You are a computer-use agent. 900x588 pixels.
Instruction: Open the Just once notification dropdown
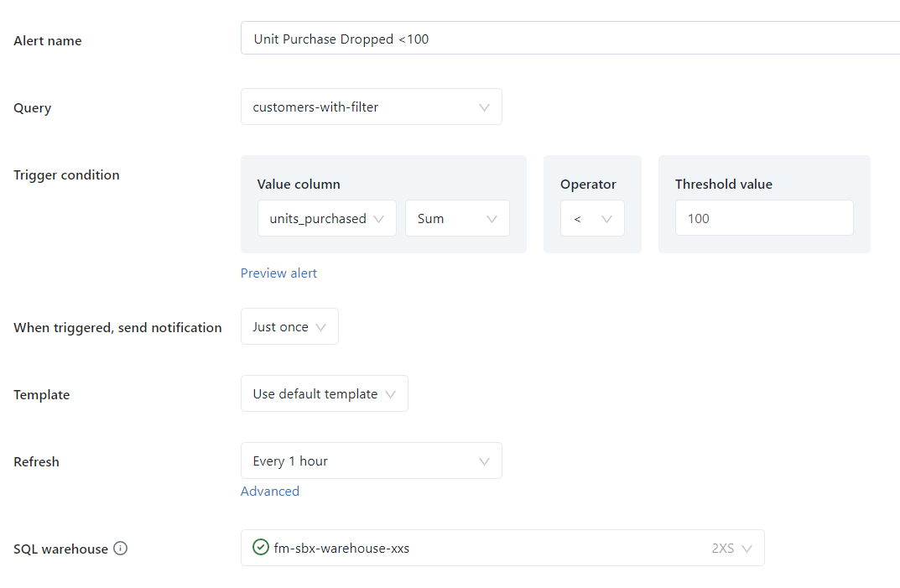[x=289, y=327]
